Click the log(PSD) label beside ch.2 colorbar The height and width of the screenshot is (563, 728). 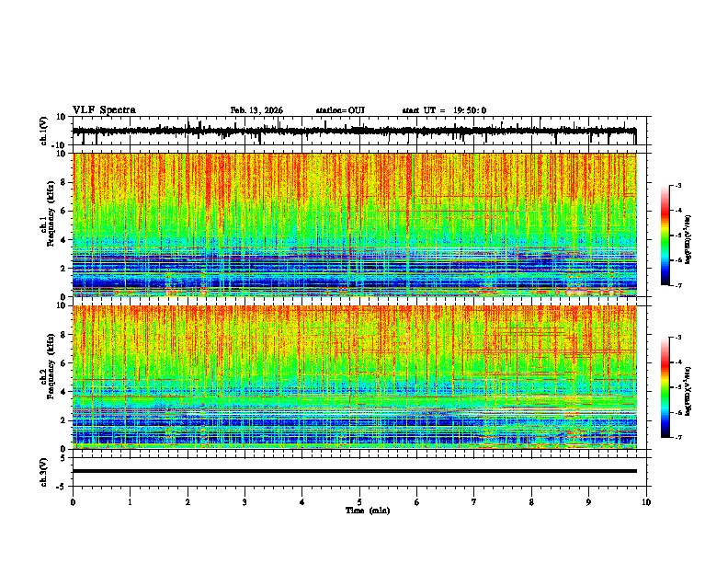pos(688,391)
